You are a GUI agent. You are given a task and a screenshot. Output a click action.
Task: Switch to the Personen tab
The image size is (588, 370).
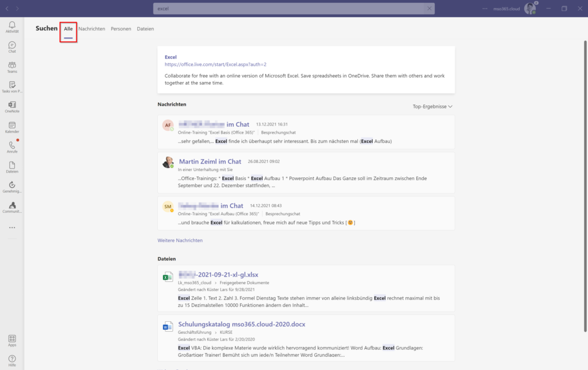[x=121, y=29]
